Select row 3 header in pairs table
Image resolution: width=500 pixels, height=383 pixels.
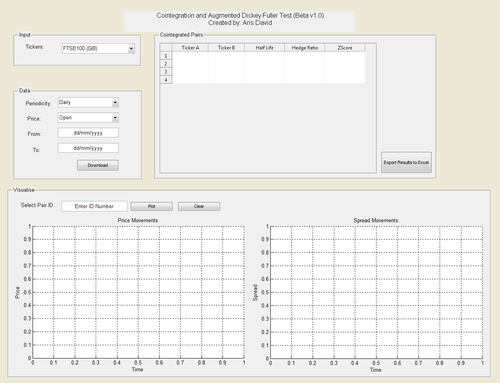click(x=166, y=72)
